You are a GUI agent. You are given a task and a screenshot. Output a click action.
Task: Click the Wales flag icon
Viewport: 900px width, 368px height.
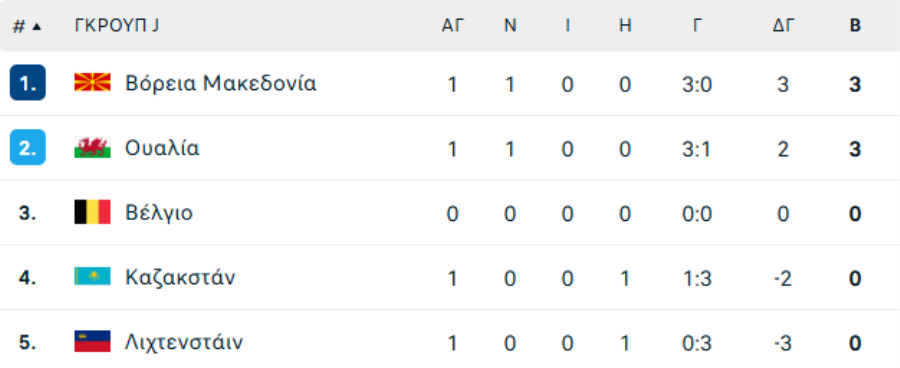click(x=92, y=148)
